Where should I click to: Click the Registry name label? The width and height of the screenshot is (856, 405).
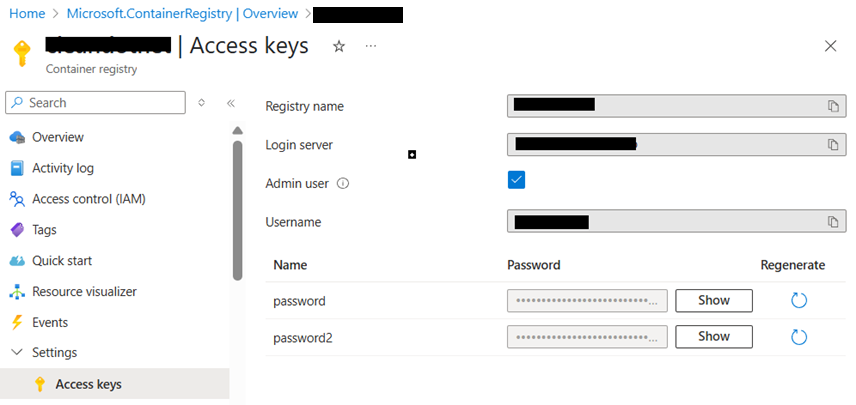[x=305, y=106]
